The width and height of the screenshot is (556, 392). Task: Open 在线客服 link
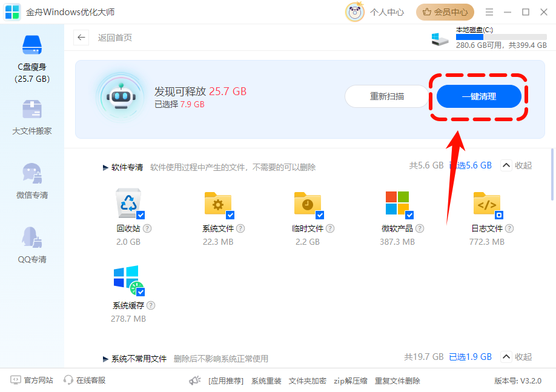point(84,380)
